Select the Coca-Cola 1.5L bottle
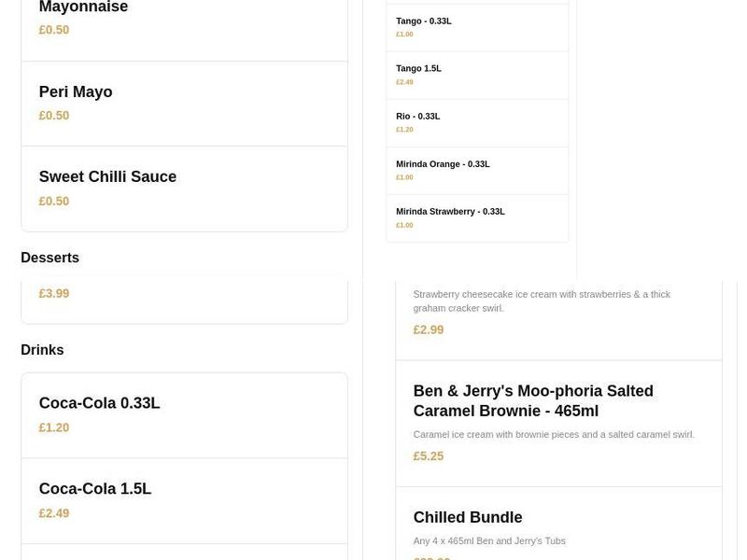Viewport: 747px width, 560px height. (184, 500)
